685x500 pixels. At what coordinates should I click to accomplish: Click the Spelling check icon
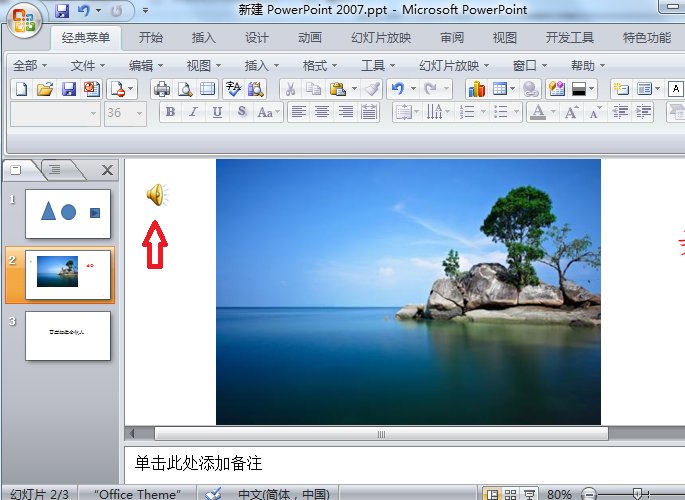[233, 89]
